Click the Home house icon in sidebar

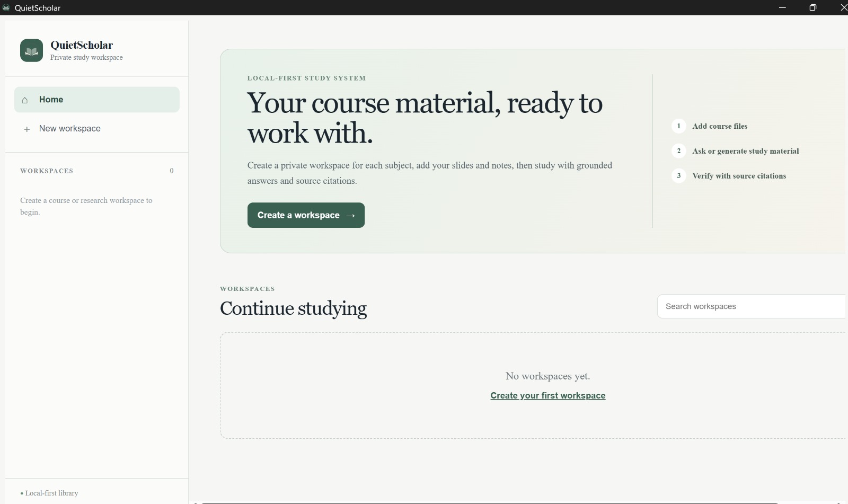click(x=25, y=100)
